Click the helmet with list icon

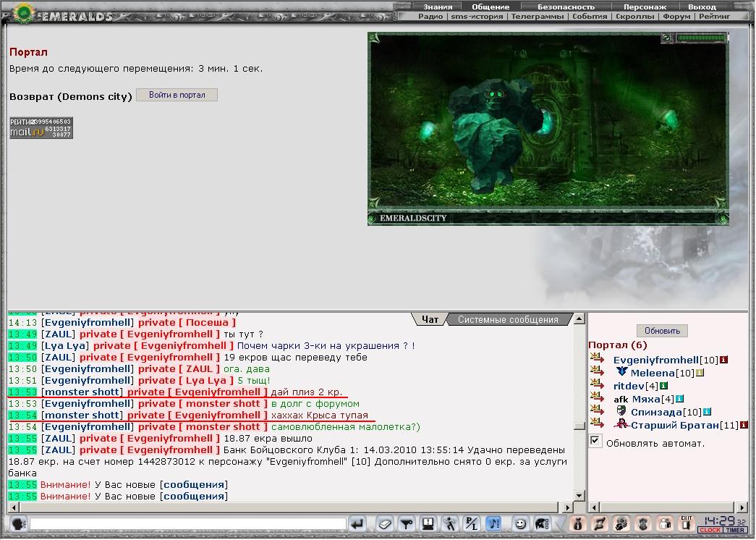pos(543,523)
